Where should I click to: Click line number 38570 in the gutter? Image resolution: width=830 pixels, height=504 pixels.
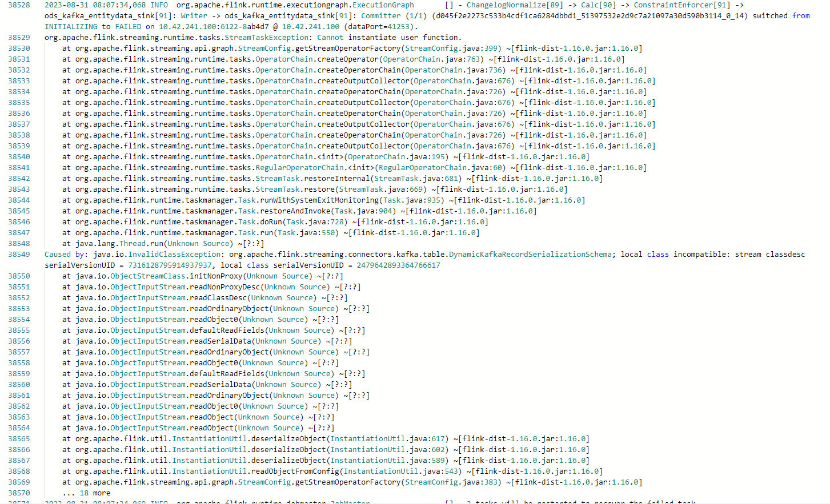(x=19, y=493)
